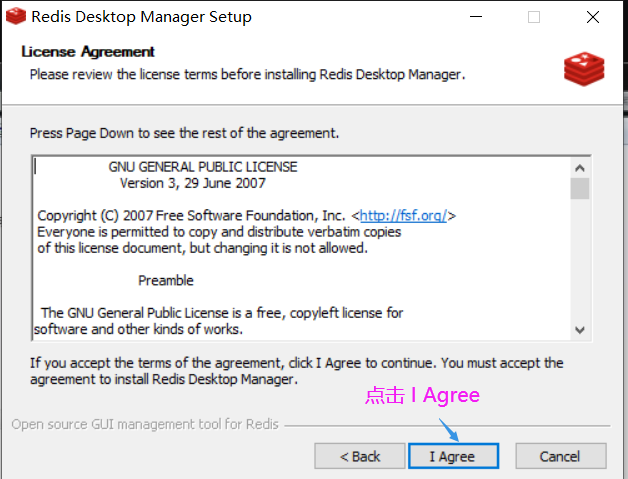
Task: Click the 'License Agreement' header title
Action: [88, 52]
